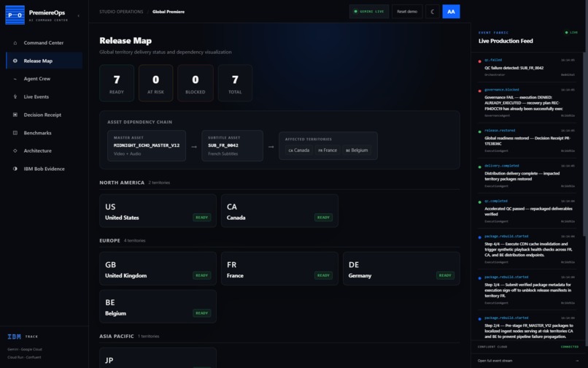Image resolution: width=588 pixels, height=368 pixels.
Task: Click the Canada affected territory chip
Action: (x=299, y=150)
